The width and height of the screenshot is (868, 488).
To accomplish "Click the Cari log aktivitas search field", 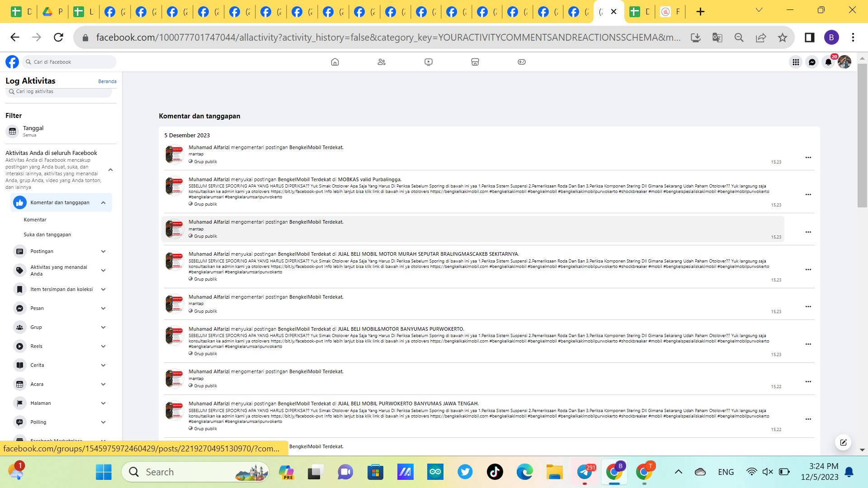I will (59, 92).
